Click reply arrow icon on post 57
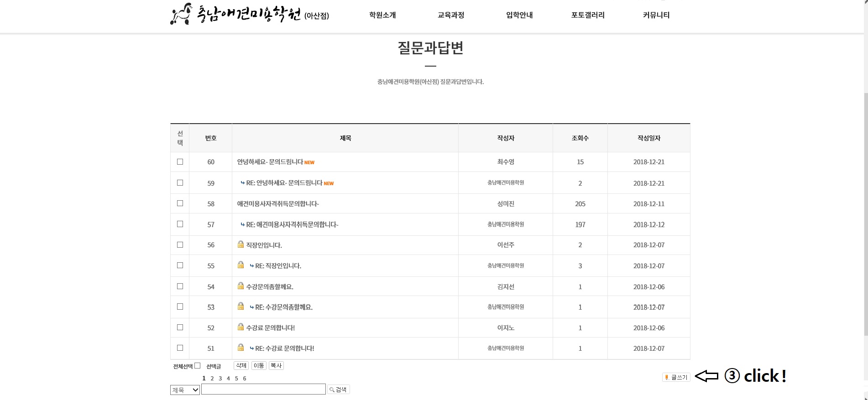This screenshot has height=400, width=868. click(x=242, y=224)
